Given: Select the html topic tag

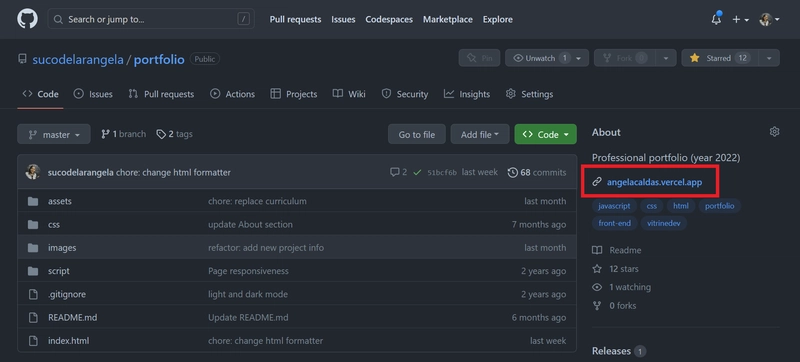Looking at the screenshot, I should pyautogui.click(x=681, y=206).
